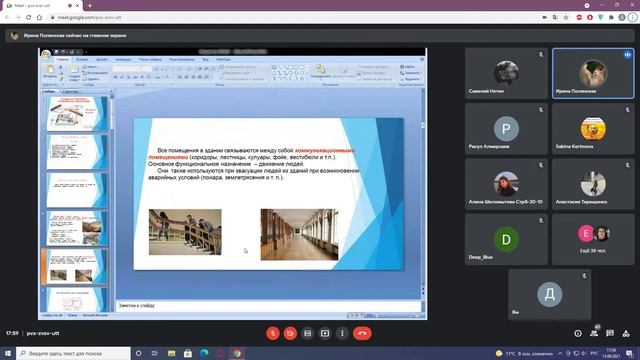The image size is (640, 360).
Task: Open the chat panel icon
Action: [610, 333]
